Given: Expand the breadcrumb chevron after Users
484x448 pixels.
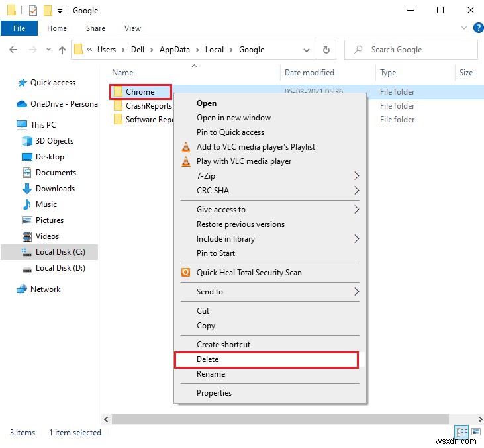Looking at the screenshot, I should click(123, 50).
